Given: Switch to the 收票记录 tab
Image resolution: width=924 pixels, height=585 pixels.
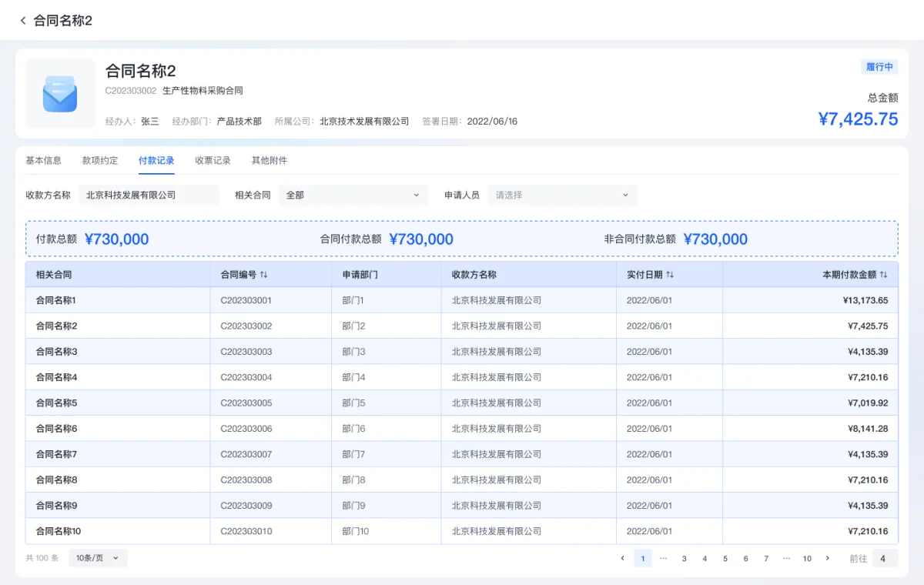Looking at the screenshot, I should tap(213, 161).
